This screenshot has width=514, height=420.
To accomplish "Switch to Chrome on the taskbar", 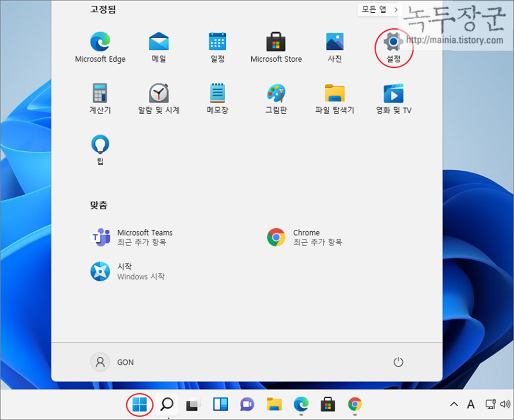I will (x=355, y=404).
